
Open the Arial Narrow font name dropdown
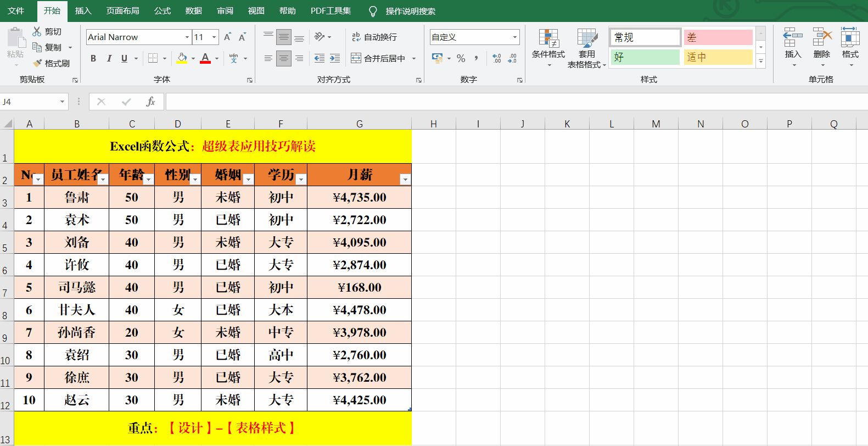(x=187, y=37)
